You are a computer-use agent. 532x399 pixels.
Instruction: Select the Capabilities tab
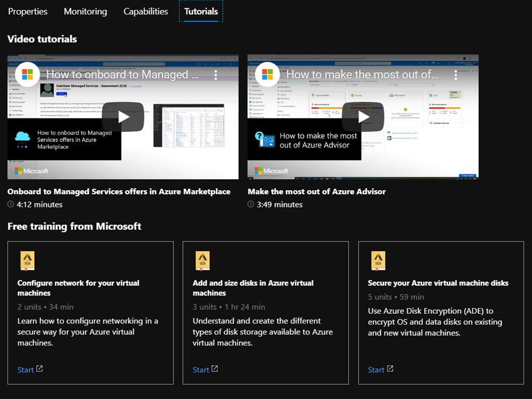[145, 11]
